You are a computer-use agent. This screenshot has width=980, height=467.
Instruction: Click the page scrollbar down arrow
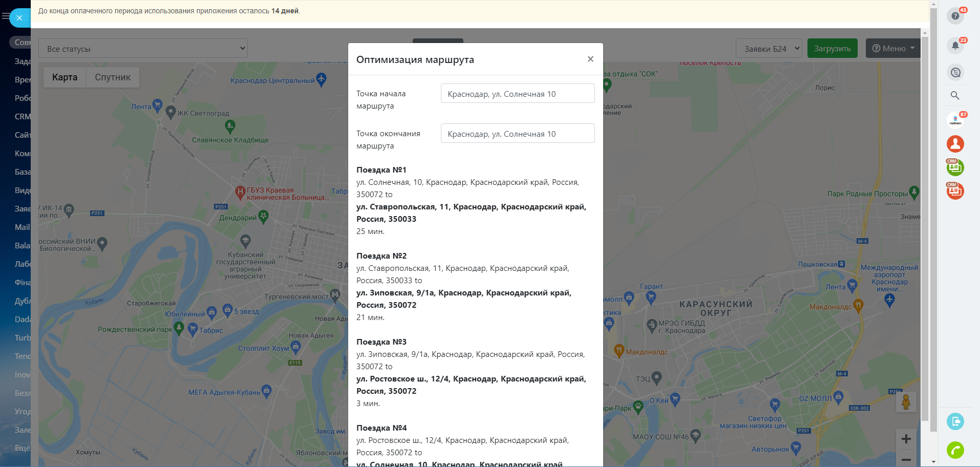pos(933,462)
